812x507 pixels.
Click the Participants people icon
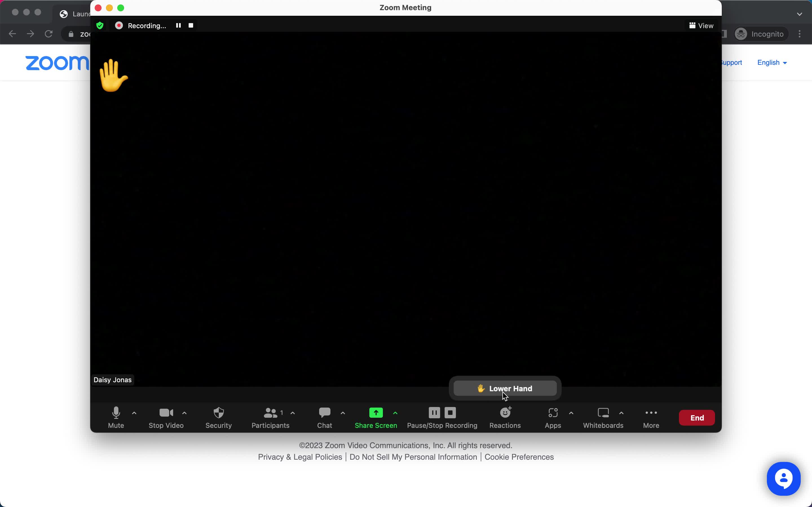pyautogui.click(x=270, y=413)
